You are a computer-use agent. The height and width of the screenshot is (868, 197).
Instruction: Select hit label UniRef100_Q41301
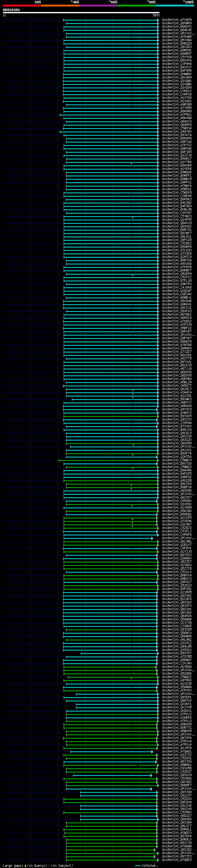[177, 450]
